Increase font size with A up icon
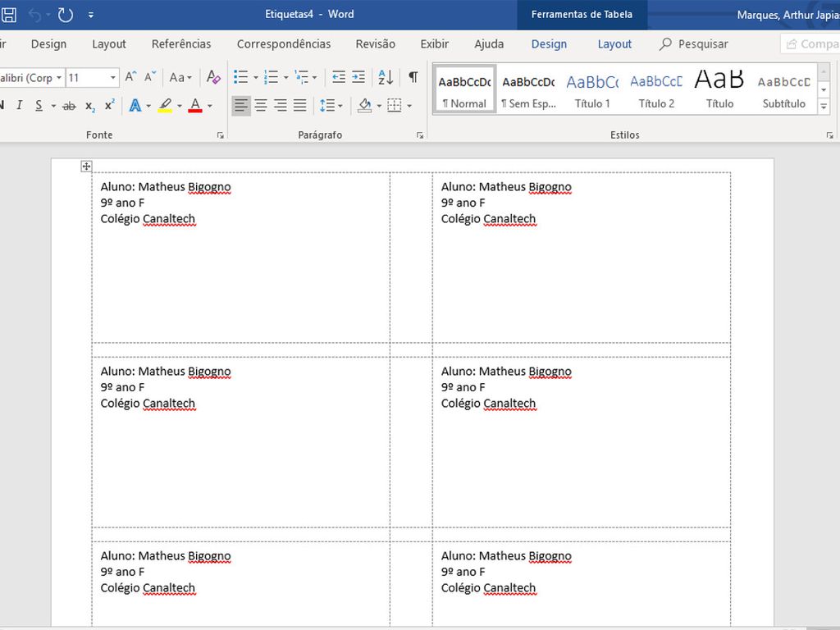 click(130, 77)
